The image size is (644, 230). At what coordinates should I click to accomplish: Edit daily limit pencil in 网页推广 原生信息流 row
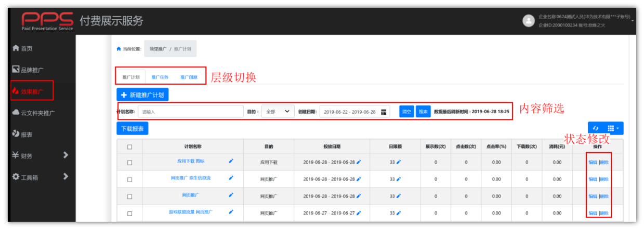click(x=399, y=179)
